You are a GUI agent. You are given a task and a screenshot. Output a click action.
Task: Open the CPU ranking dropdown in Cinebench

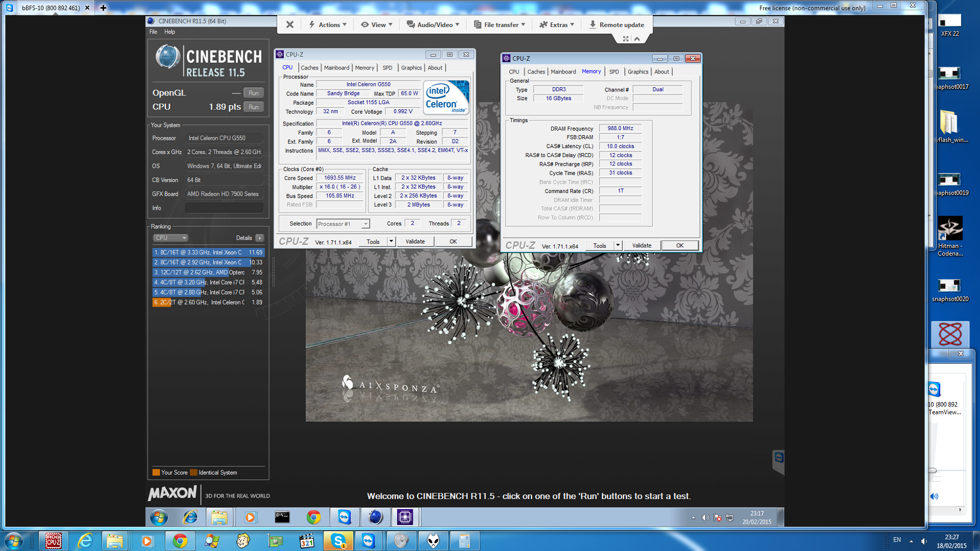click(170, 238)
